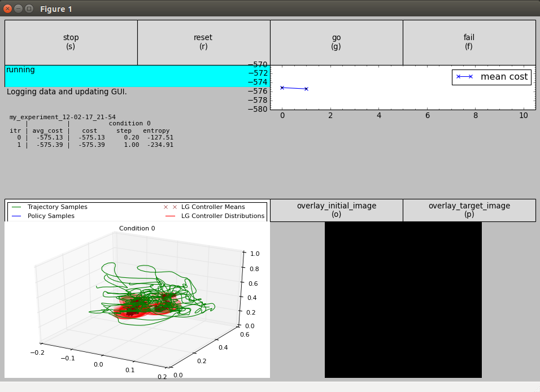Click 'condition 0' table heading
This screenshot has width=540, height=392.
[129, 123]
